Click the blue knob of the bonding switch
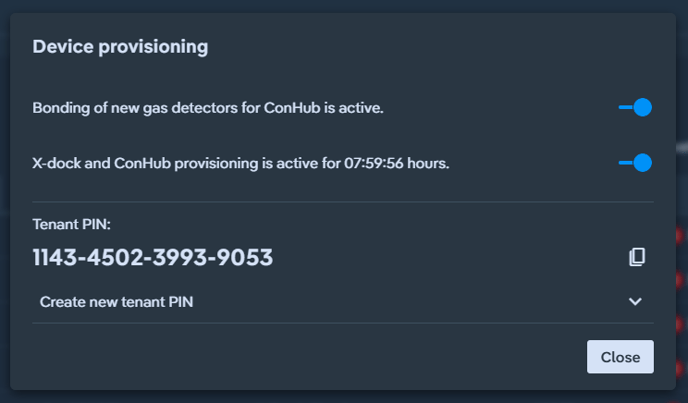 click(643, 108)
